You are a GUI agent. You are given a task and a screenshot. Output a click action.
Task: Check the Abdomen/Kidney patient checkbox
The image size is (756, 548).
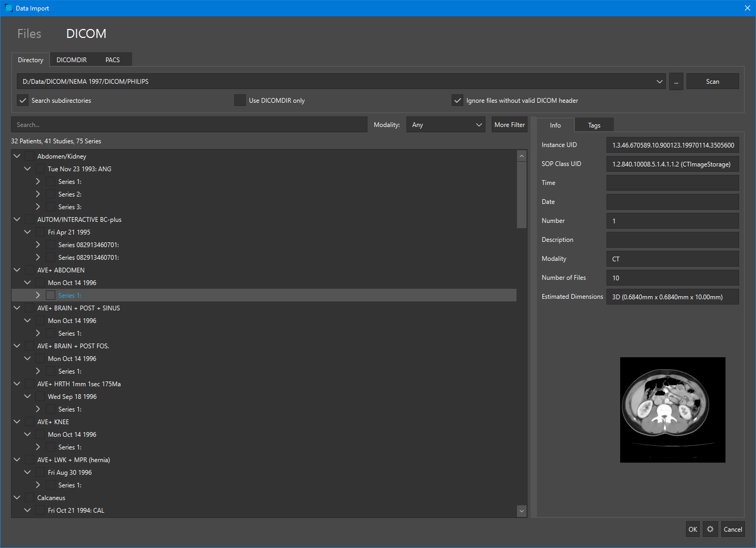coord(29,156)
